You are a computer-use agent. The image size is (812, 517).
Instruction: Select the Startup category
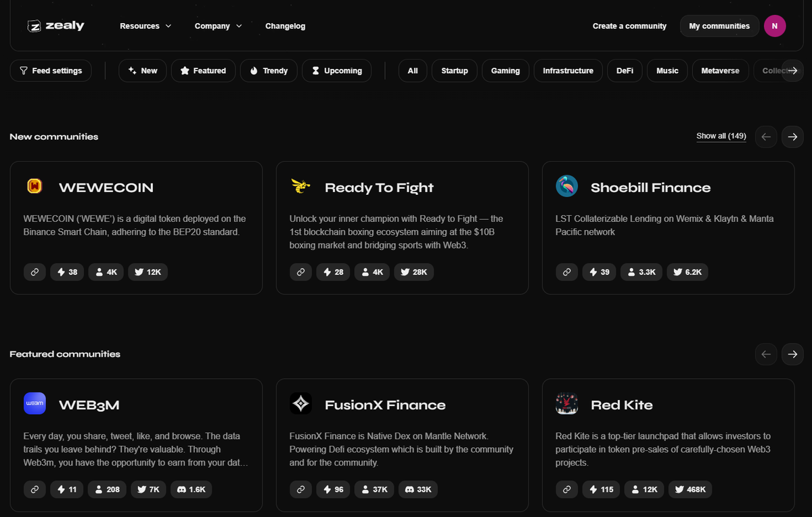(x=455, y=70)
